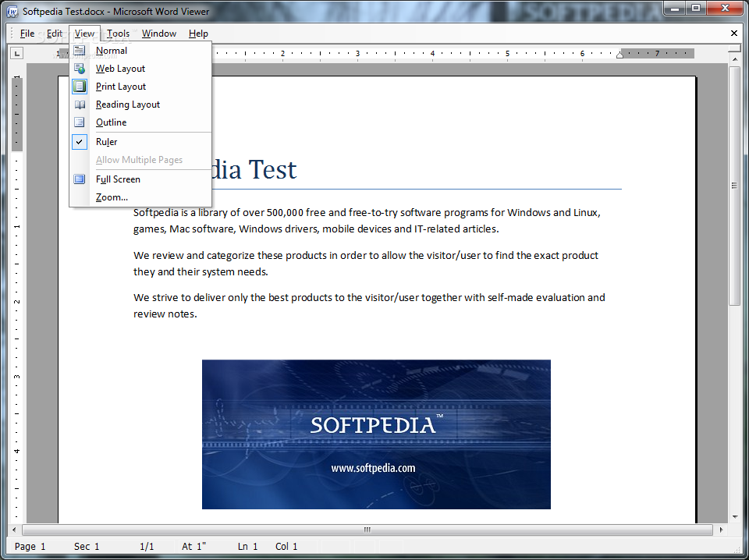This screenshot has width=749, height=560.
Task: Switch to Web Layout view
Action: (140, 69)
